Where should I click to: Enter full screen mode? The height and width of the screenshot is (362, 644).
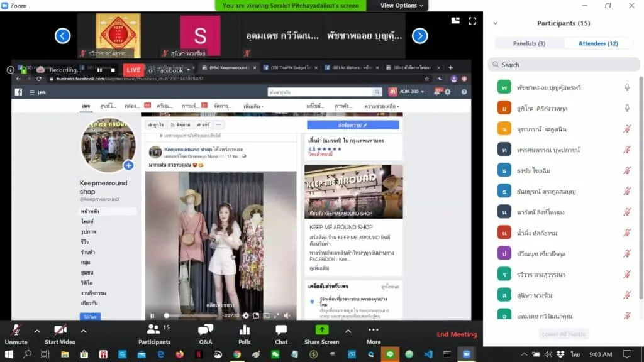(472, 21)
